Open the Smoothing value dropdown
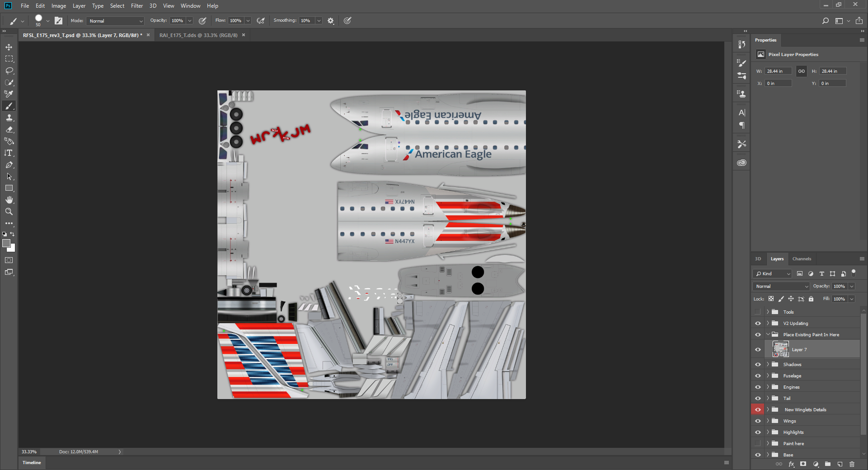Image resolution: width=868 pixels, height=470 pixels. pos(319,21)
